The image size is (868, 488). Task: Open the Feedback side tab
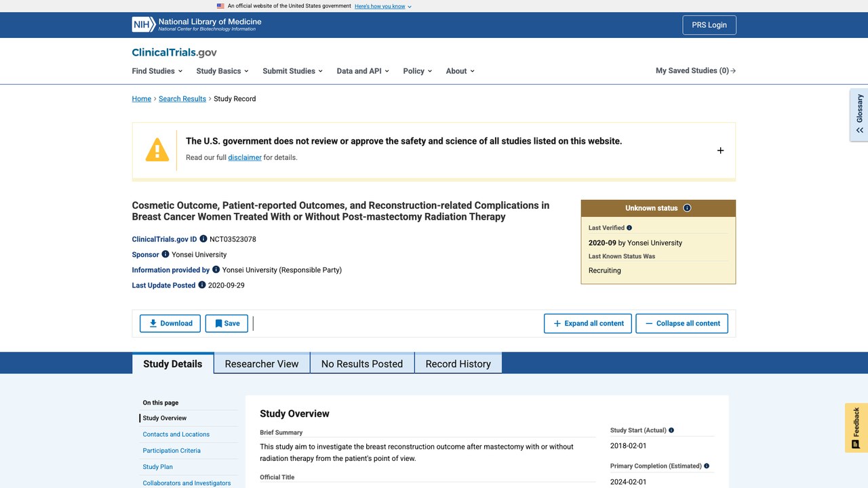pos(856,428)
